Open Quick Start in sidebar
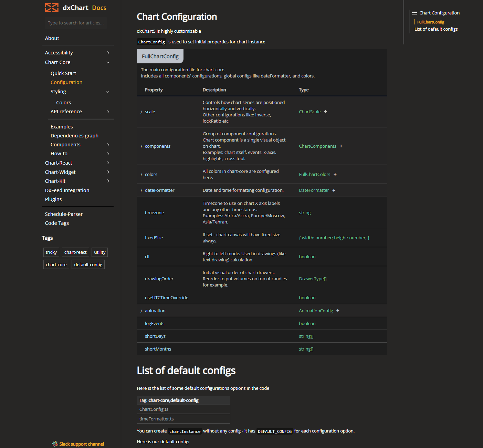 [x=63, y=73]
